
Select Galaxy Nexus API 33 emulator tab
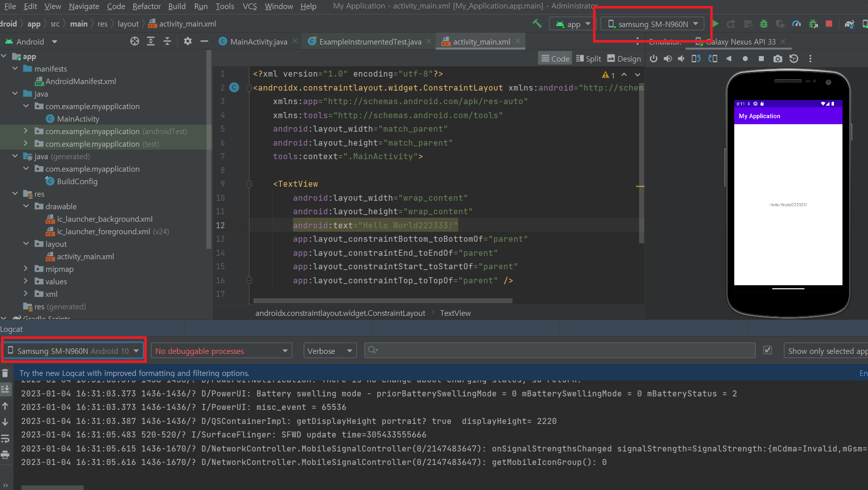coord(740,42)
